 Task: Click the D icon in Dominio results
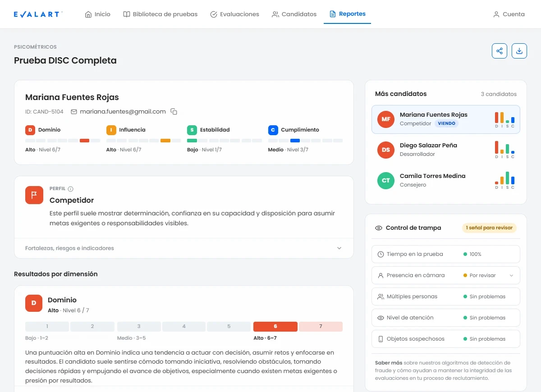(34, 303)
